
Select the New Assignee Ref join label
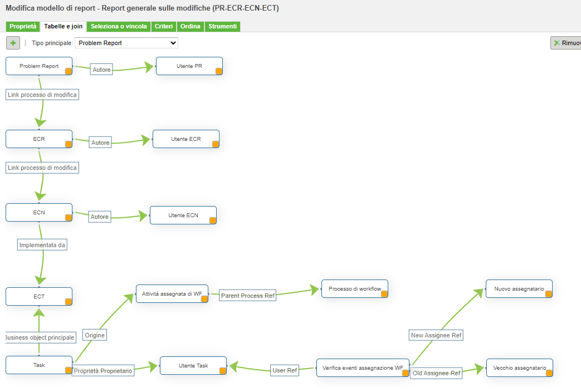point(436,335)
